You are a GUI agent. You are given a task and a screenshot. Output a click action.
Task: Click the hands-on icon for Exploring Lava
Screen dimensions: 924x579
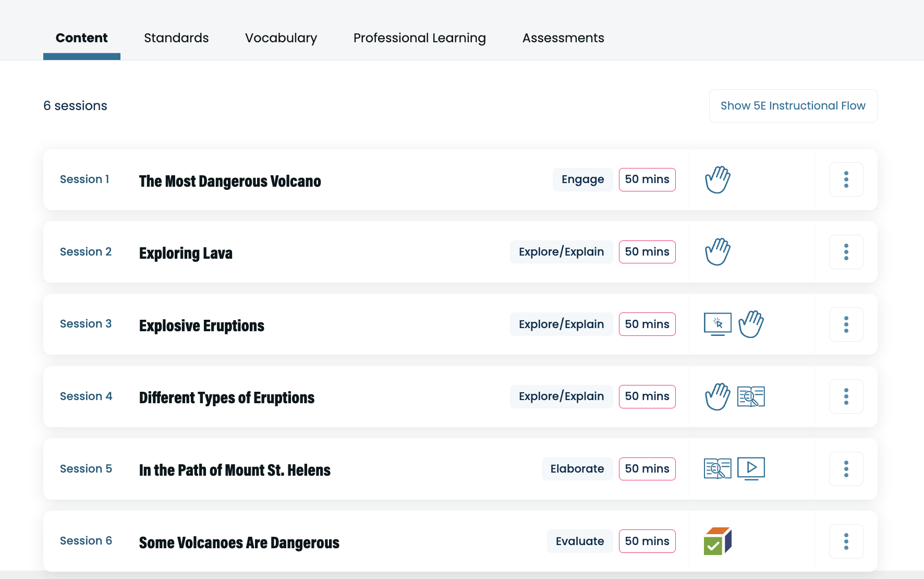click(x=718, y=252)
